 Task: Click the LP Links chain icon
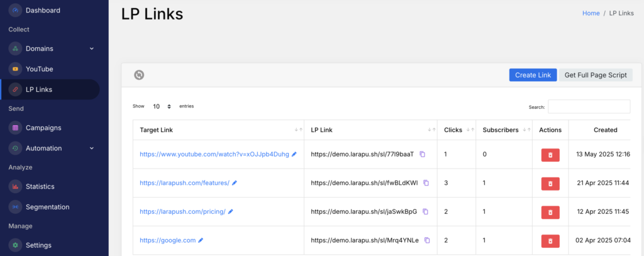15,89
